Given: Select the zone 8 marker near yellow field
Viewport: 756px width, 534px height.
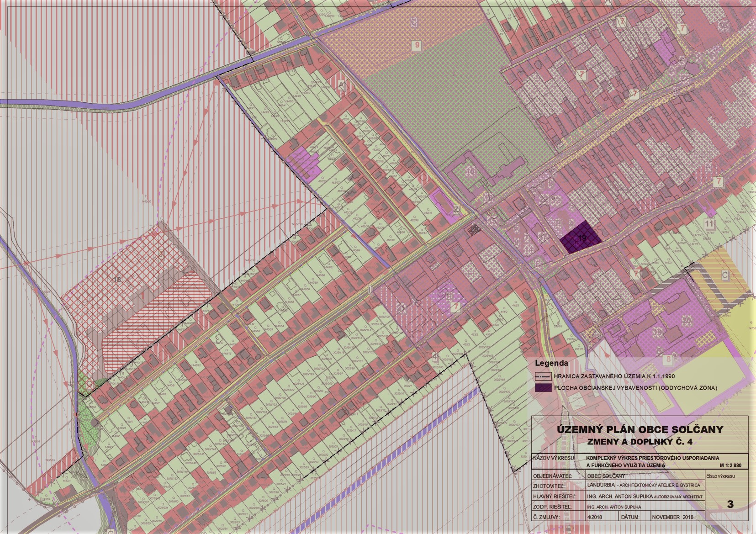Looking at the screenshot, I should coord(669,359).
